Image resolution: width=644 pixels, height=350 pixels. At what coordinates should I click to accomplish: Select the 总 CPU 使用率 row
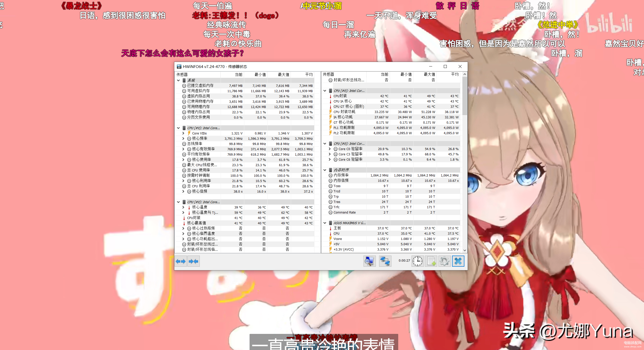(x=245, y=170)
